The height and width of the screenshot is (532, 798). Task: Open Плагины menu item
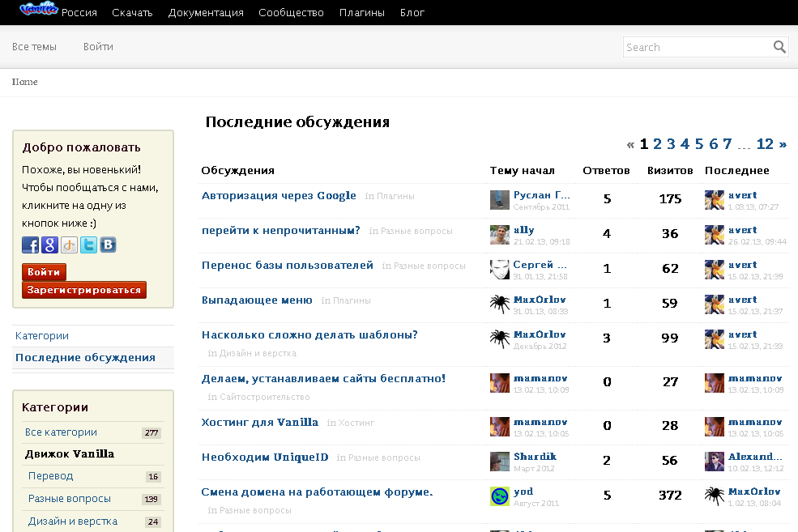[x=362, y=13]
